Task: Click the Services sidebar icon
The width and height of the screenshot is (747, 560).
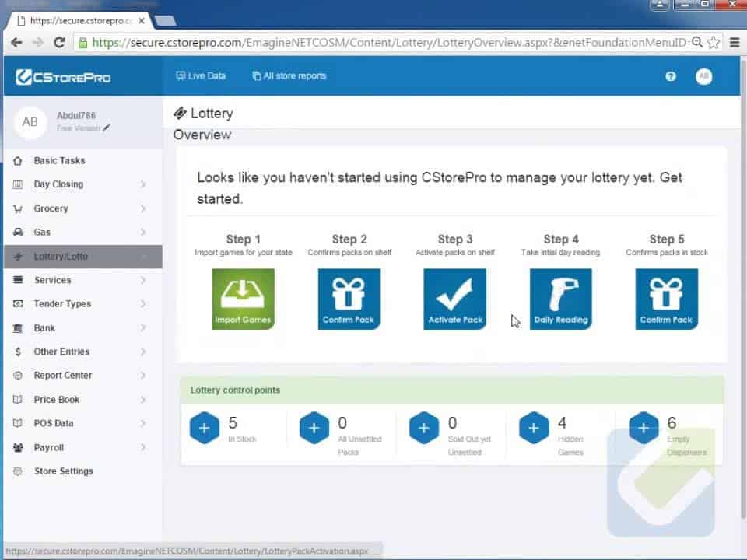Action: coord(18,280)
